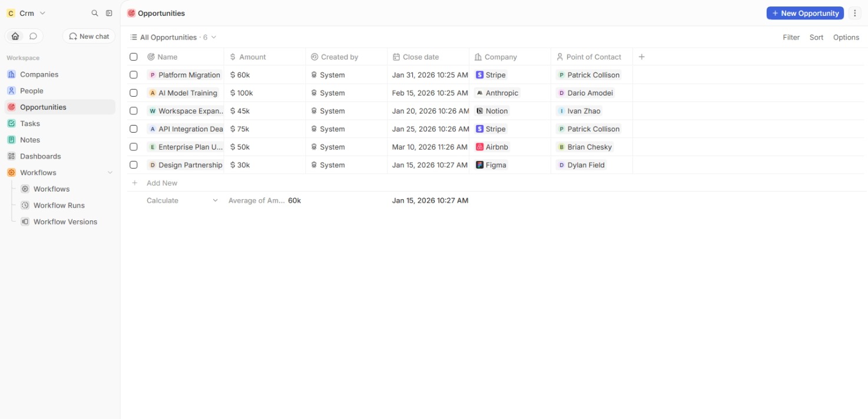Check the Enterprise Plan U... row checkbox
This screenshot has width=868, height=419.
click(134, 147)
